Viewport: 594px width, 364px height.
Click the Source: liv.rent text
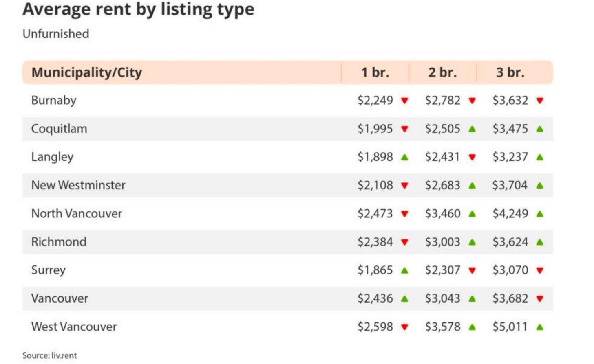tap(49, 355)
